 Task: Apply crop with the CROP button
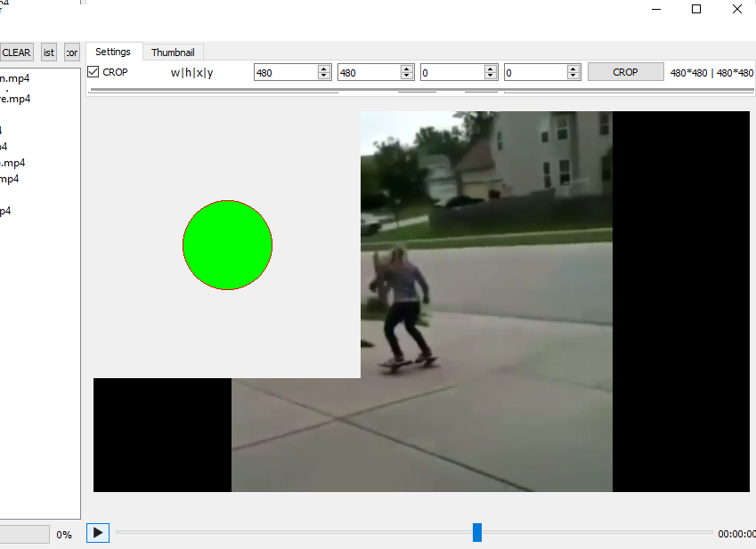click(625, 72)
